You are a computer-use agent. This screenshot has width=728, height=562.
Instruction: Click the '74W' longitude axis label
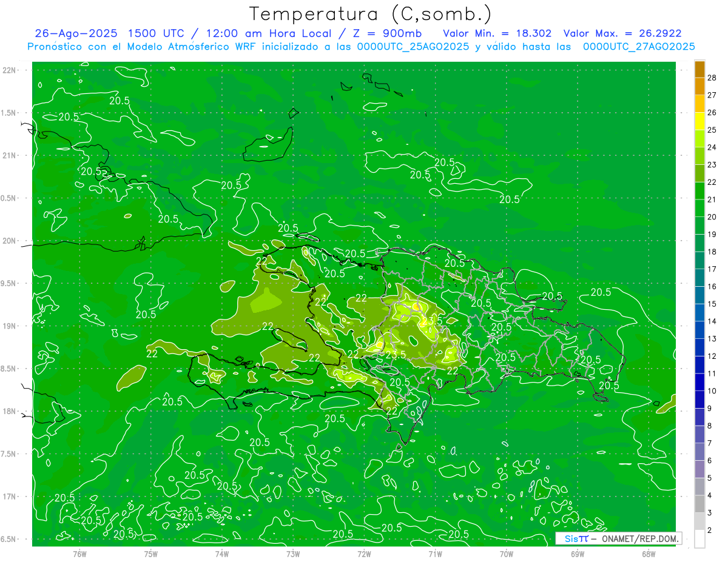[x=222, y=554]
